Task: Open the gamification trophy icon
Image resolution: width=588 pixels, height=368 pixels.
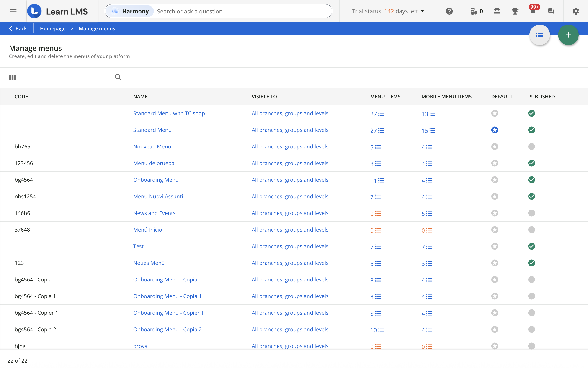Action: tap(515, 11)
